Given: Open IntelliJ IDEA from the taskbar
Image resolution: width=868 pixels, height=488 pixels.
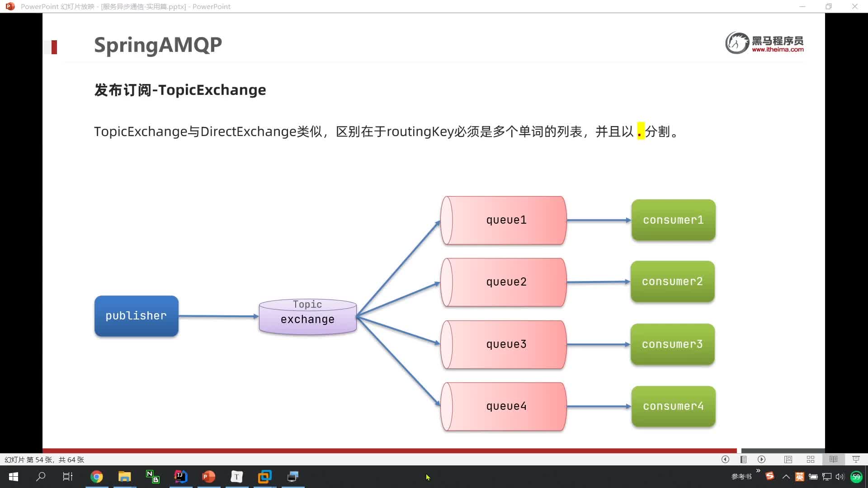Looking at the screenshot, I should [180, 477].
